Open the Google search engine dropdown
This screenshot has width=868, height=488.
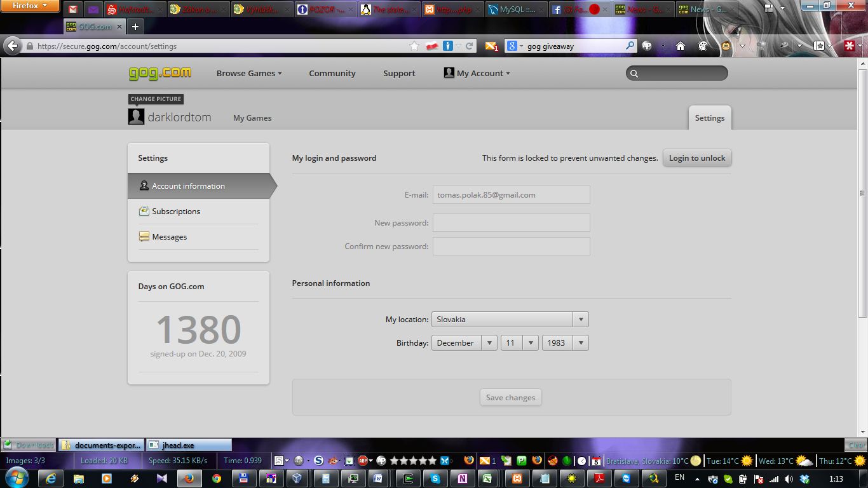(x=515, y=46)
